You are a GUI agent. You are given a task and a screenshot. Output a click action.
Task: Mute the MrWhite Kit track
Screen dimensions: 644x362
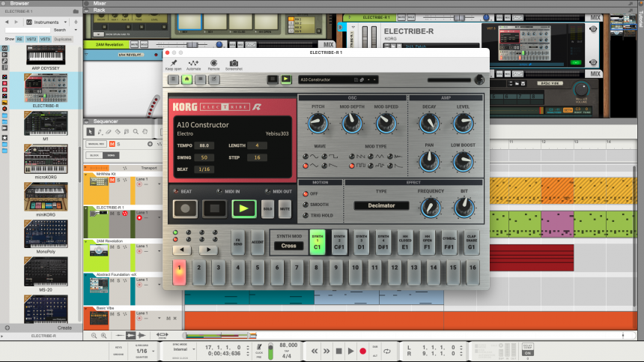click(x=112, y=180)
